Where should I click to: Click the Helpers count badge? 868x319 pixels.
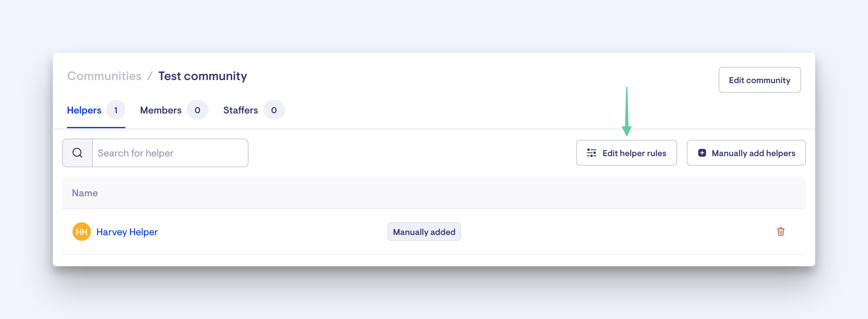(x=115, y=110)
